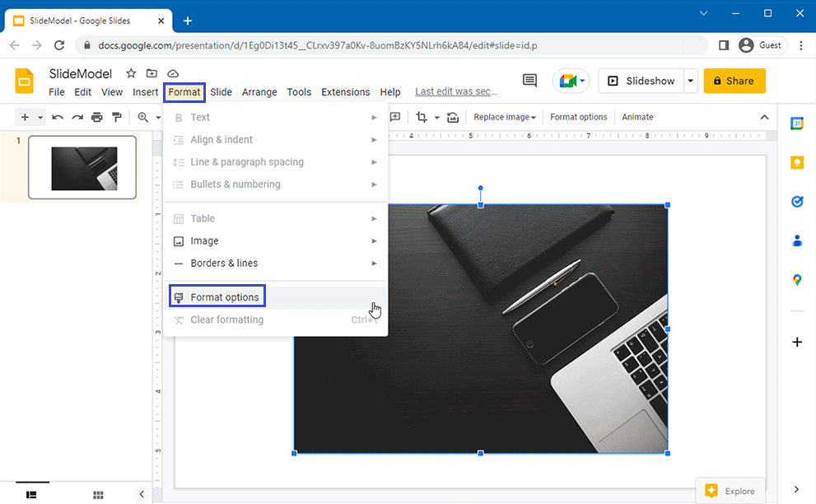Viewport: 816px width, 504px height.
Task: Open Google Maps side panel
Action: click(796, 279)
